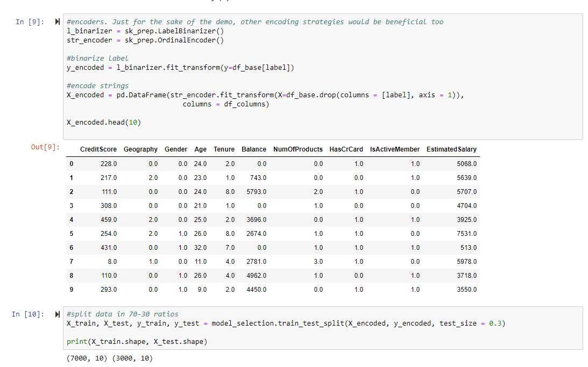Click the print(X_train.shape, X_test.shape) code line
The height and width of the screenshot is (367, 588).
tap(136, 342)
